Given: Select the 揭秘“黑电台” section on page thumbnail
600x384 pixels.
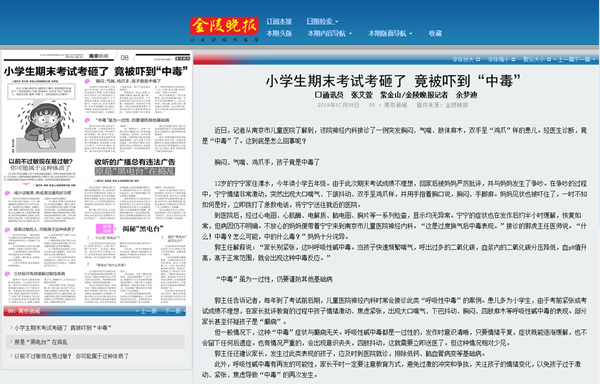Looking at the screenshot, I should 142,229.
